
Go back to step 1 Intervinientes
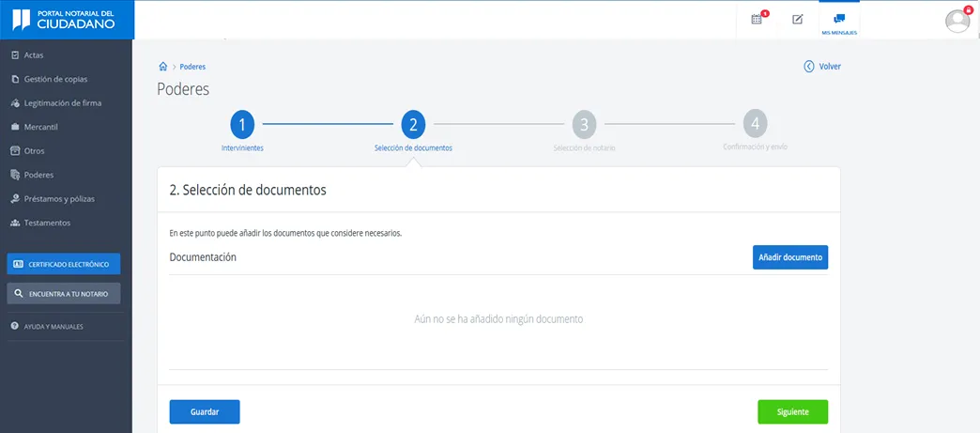pyautogui.click(x=242, y=125)
